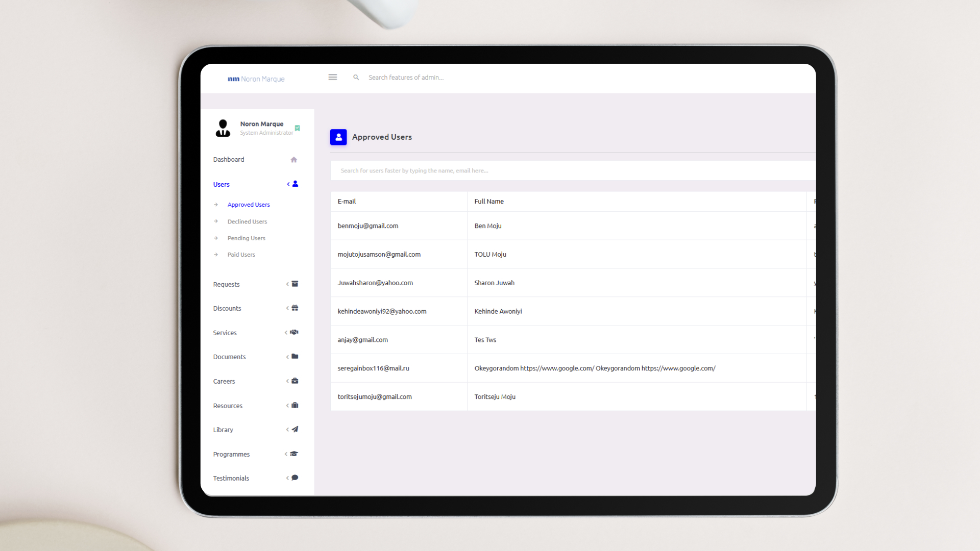Collapse the Users sidebar section
This screenshot has height=551, width=980.
click(x=288, y=184)
